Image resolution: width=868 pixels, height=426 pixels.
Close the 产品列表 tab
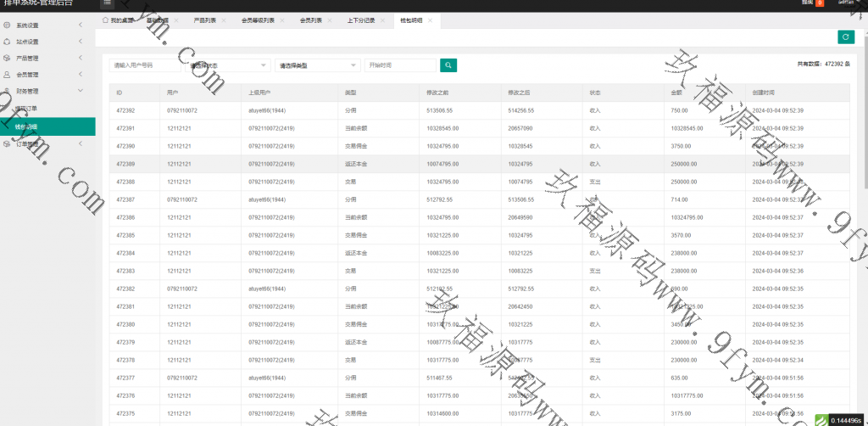(224, 20)
